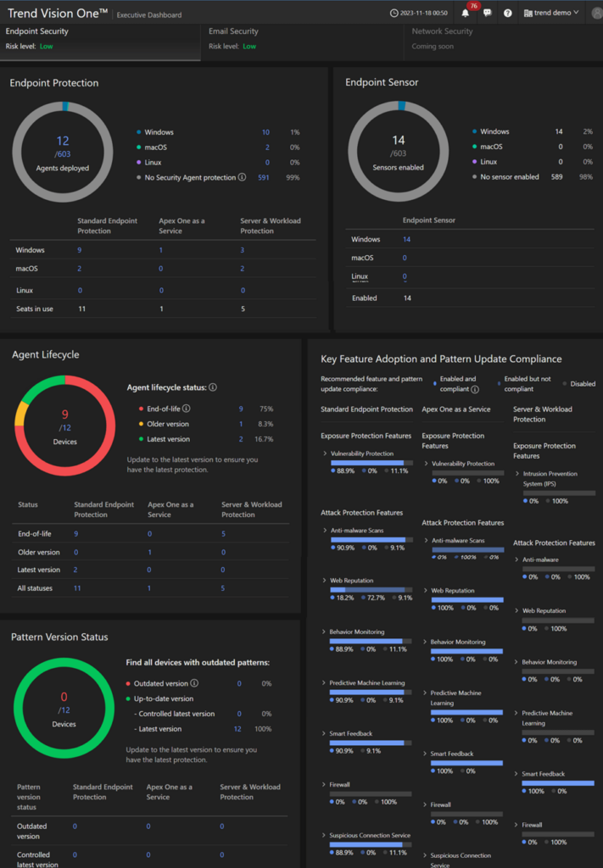
Task: Click the info icon beside Agent lifecycle status
Action: point(213,387)
